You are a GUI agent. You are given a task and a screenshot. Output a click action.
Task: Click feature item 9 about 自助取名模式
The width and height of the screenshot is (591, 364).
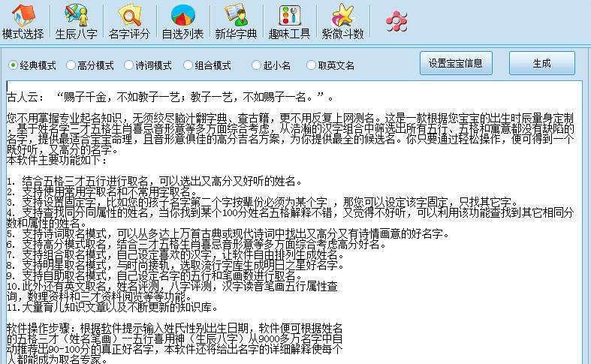click(x=155, y=276)
